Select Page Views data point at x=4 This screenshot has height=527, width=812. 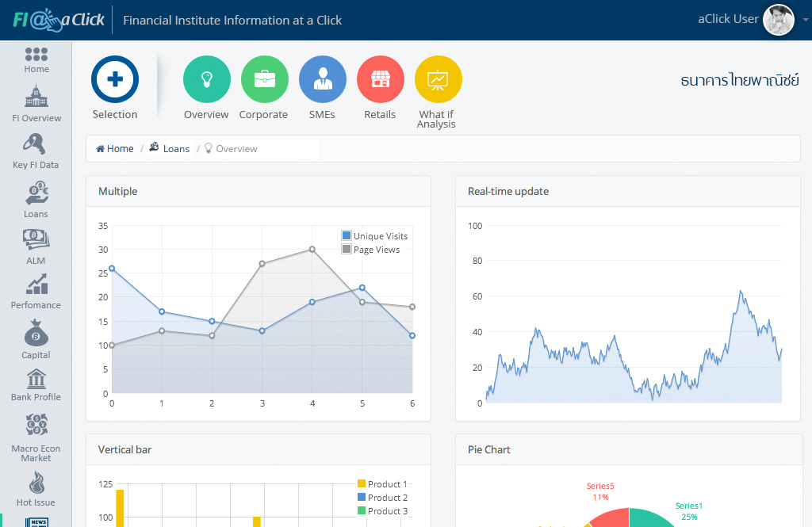312,249
